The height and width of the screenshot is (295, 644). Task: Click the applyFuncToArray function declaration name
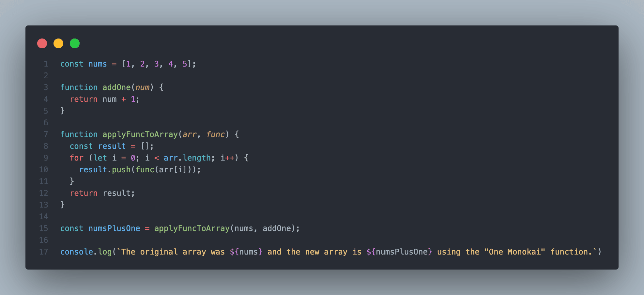tap(140, 134)
